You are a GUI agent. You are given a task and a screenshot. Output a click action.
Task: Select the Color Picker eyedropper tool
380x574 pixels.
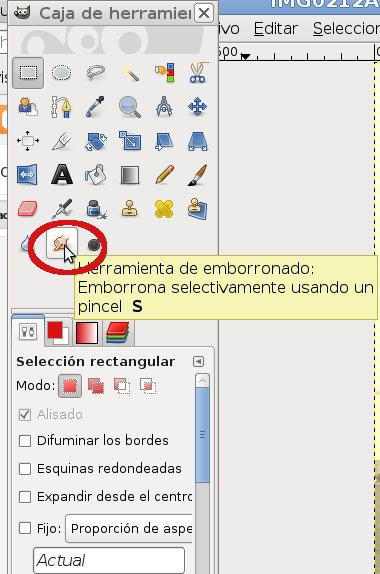coord(96,107)
